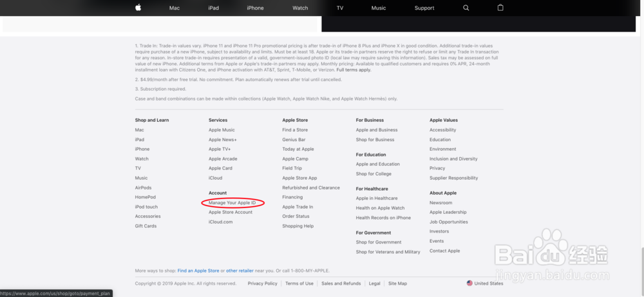Viewport: 644px width, 297px height.
Task: Open the Apple Store App link
Action: click(x=299, y=178)
